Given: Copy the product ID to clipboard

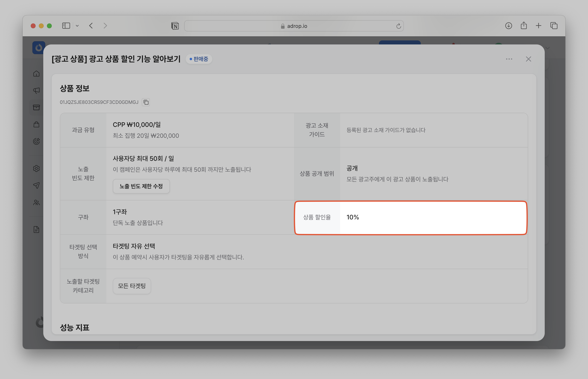Looking at the screenshot, I should (x=146, y=102).
